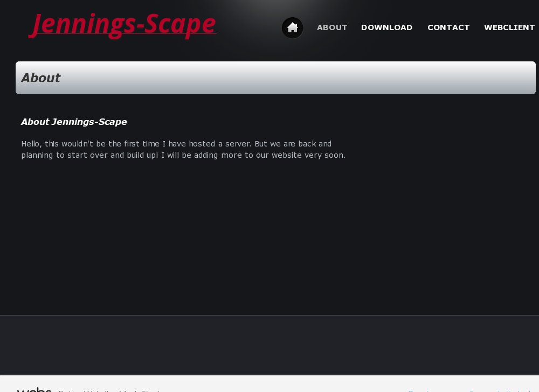Click the DOWNLOAD label text in the menu

(386, 27)
